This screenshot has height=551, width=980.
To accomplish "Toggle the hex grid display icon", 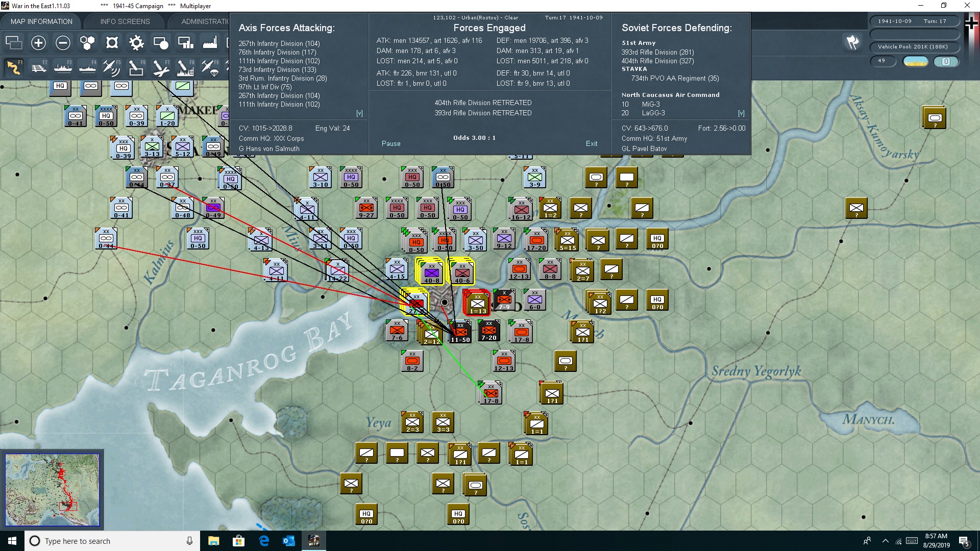I will 87,43.
